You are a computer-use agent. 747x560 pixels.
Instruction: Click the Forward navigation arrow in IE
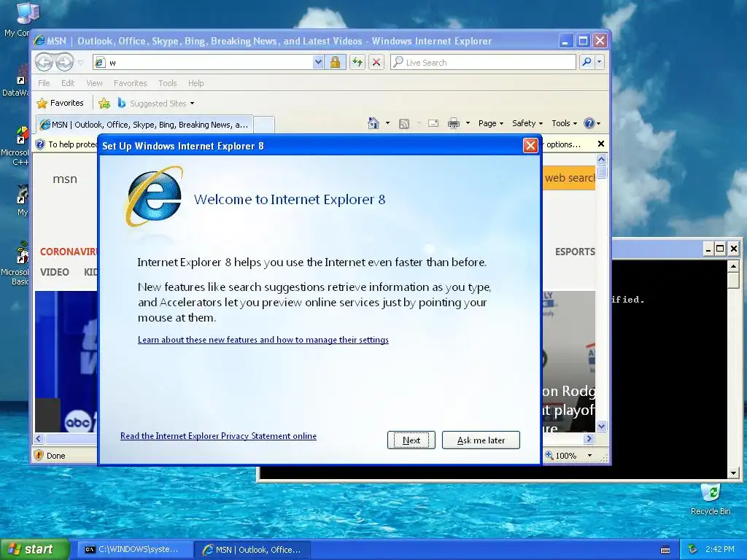tap(64, 62)
